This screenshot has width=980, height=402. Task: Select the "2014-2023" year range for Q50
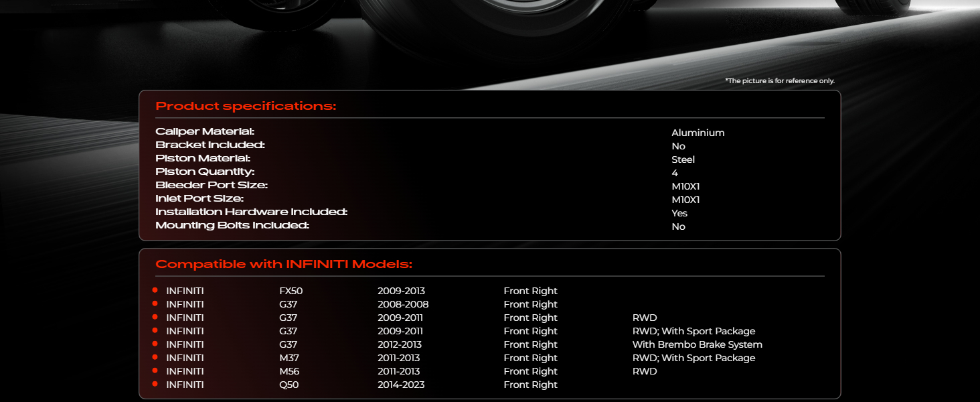[x=401, y=385]
